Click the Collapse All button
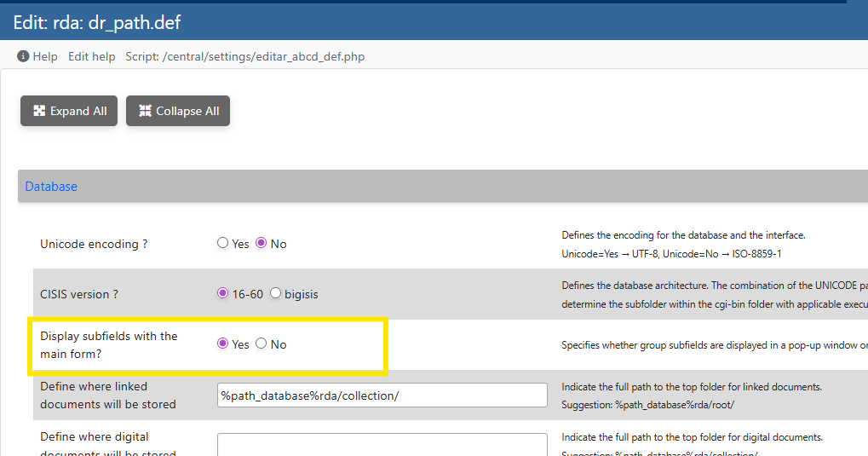 click(178, 111)
